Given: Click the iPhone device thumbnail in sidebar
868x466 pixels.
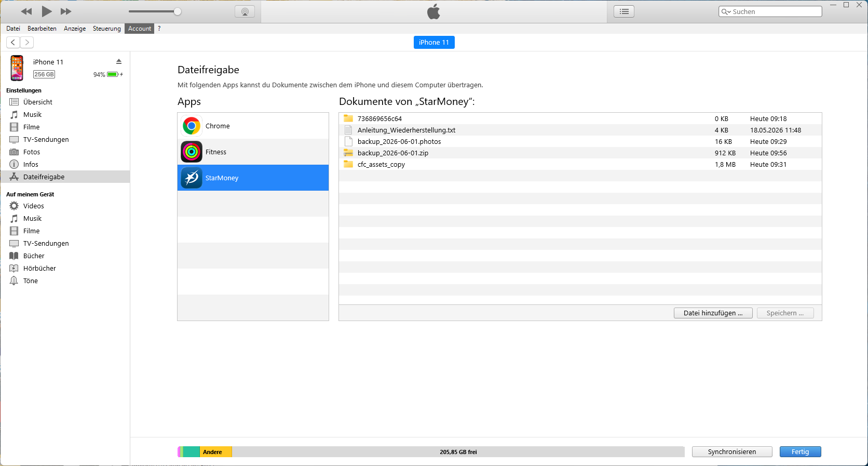Looking at the screenshot, I should click(17, 68).
